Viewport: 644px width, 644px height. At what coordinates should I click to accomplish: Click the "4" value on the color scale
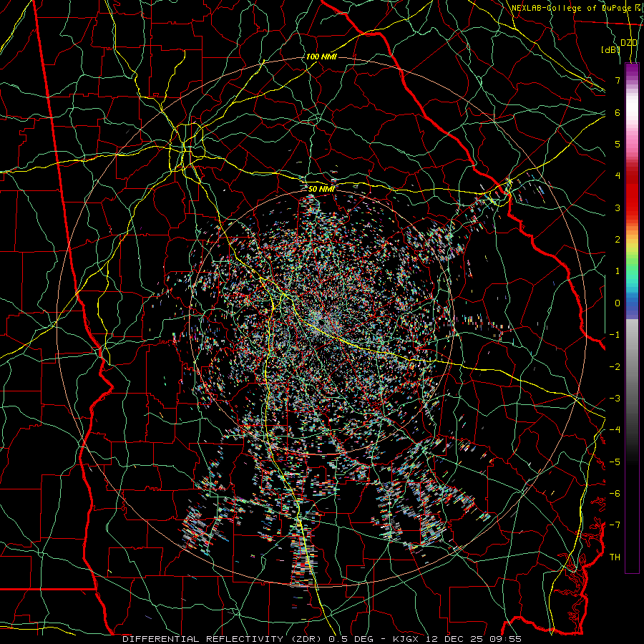click(x=618, y=176)
